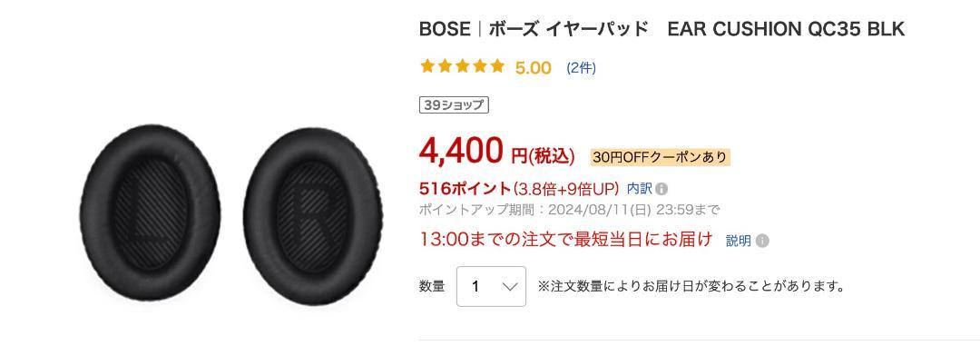Click the 数量 quantity label

pos(432,287)
